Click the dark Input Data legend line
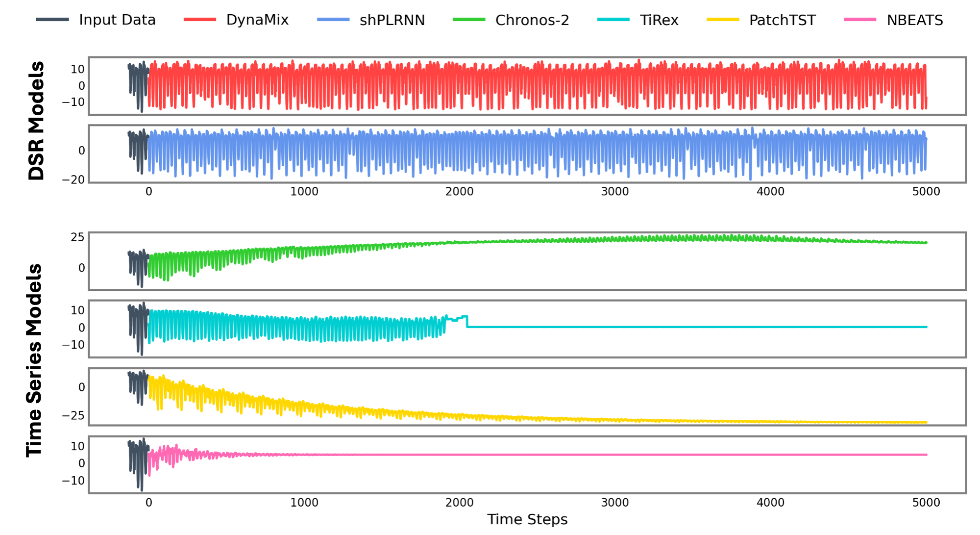The width and height of the screenshot is (980, 535). coord(52,20)
